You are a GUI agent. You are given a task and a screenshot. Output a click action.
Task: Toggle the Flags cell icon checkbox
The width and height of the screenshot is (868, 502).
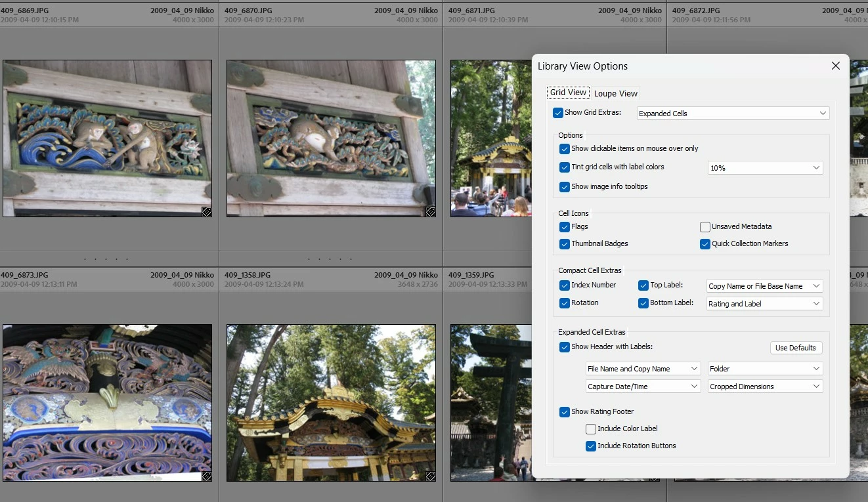[565, 227]
